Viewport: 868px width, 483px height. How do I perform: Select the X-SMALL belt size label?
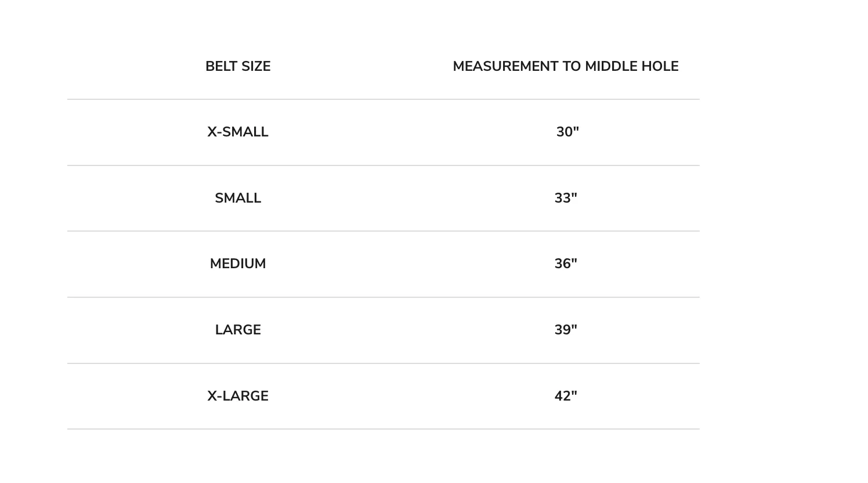point(238,132)
